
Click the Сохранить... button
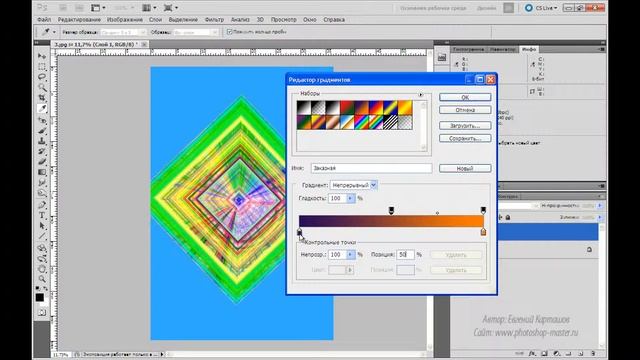pyautogui.click(x=465, y=138)
